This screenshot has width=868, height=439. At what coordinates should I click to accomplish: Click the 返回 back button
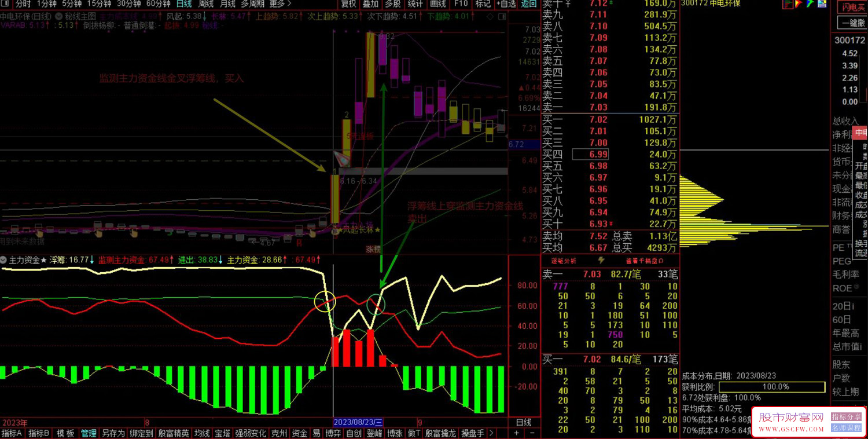(x=529, y=4)
